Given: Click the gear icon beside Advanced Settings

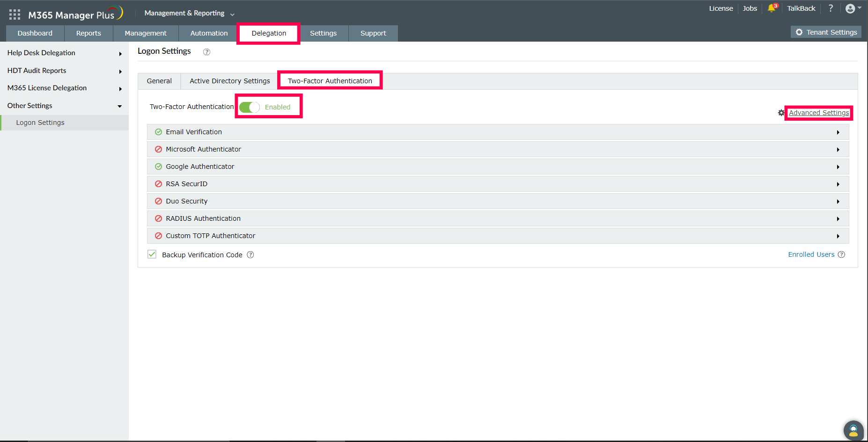Looking at the screenshot, I should click(781, 112).
